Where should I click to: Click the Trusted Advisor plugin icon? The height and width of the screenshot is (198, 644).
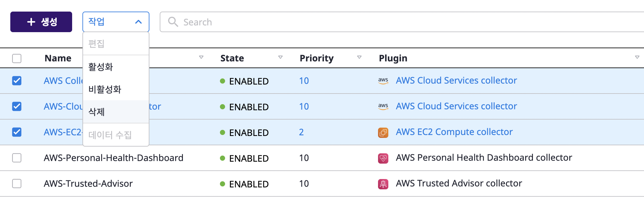click(383, 184)
